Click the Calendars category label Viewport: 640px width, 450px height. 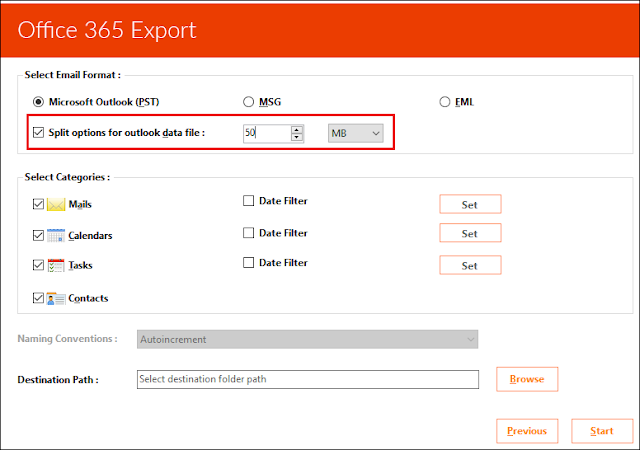point(90,236)
